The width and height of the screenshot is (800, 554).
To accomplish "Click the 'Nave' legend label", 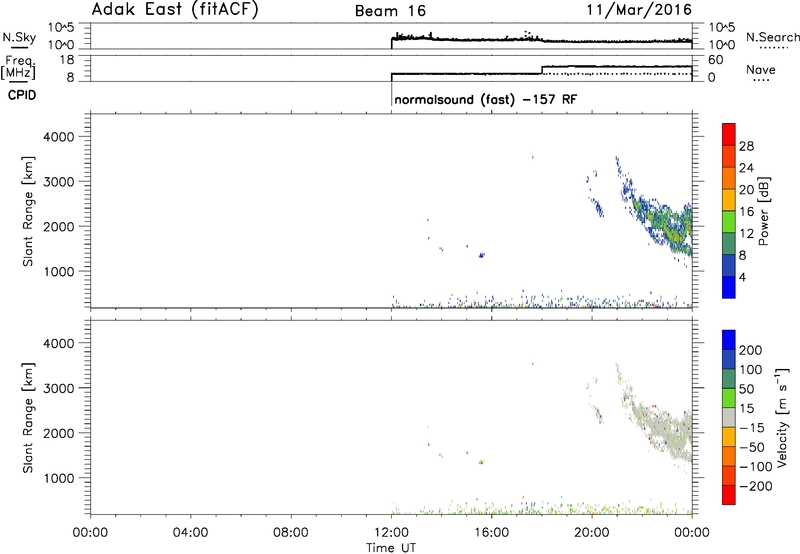I will coord(760,69).
